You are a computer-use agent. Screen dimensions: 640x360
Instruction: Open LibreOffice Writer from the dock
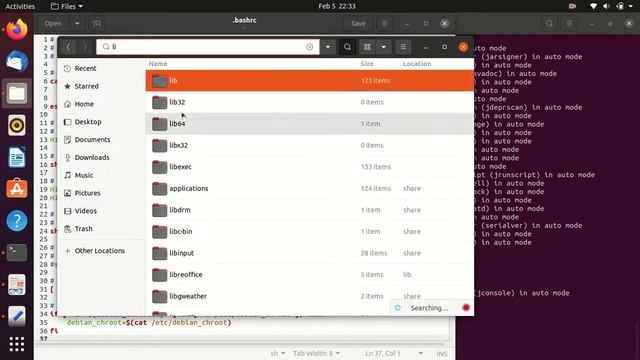tap(17, 157)
